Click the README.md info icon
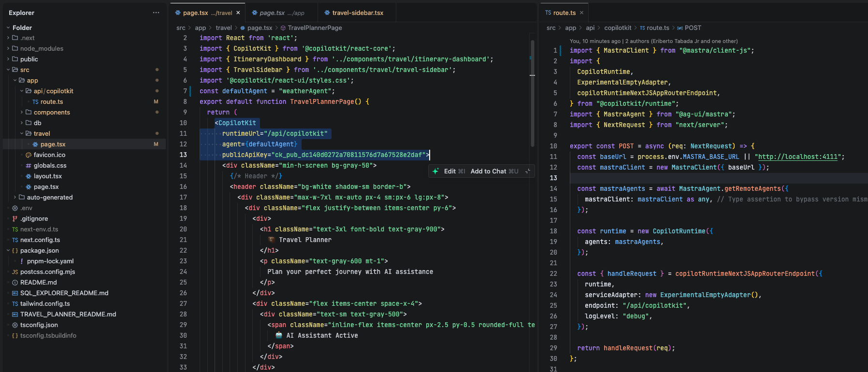Image resolution: width=868 pixels, height=372 pixels. (15, 283)
